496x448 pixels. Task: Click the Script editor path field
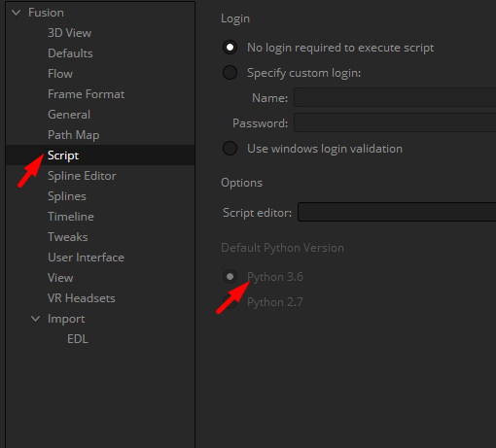(x=397, y=212)
